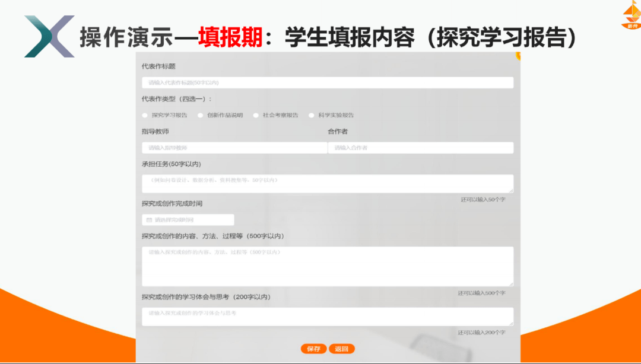Select the 科学实验报告 radio button
This screenshot has width=641, height=364.
pos(312,115)
